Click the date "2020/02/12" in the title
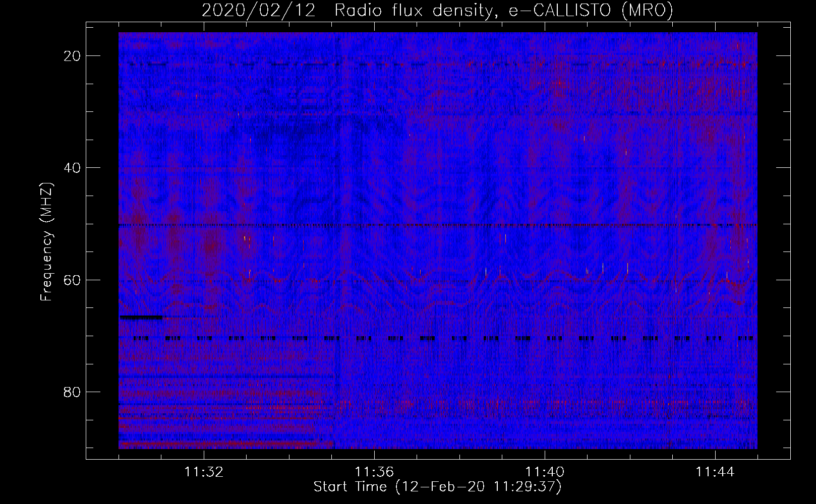Screen dimensions: 816x504 (259, 10)
